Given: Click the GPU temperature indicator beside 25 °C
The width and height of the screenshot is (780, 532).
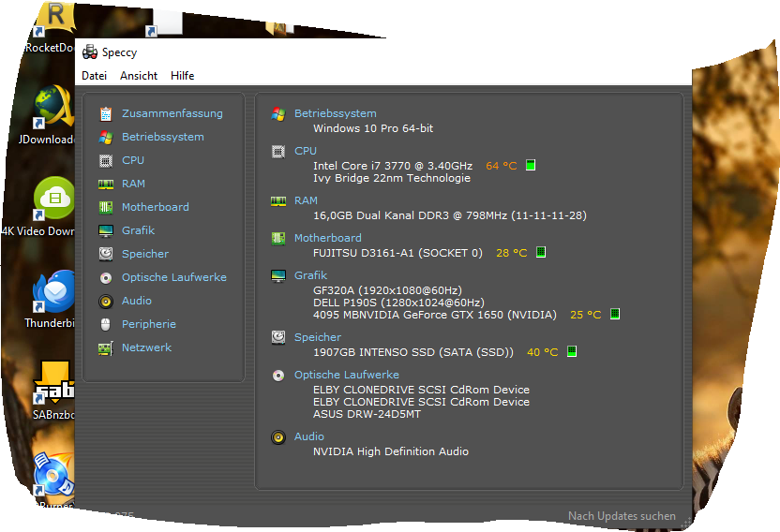Looking at the screenshot, I should [615, 314].
